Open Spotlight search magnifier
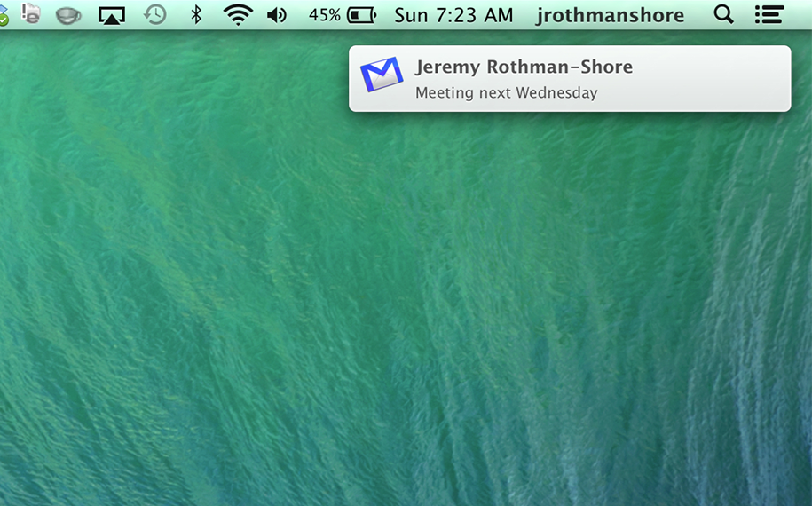812x506 pixels. click(x=723, y=14)
